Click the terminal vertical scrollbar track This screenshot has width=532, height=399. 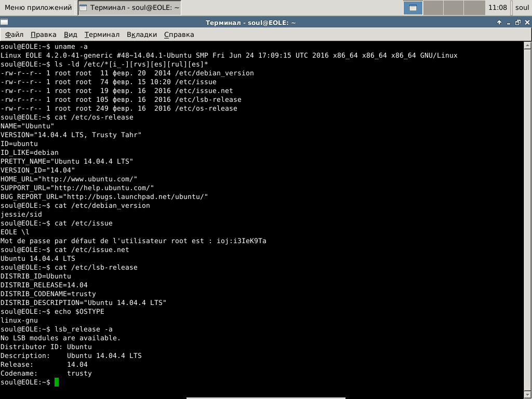[527, 220]
